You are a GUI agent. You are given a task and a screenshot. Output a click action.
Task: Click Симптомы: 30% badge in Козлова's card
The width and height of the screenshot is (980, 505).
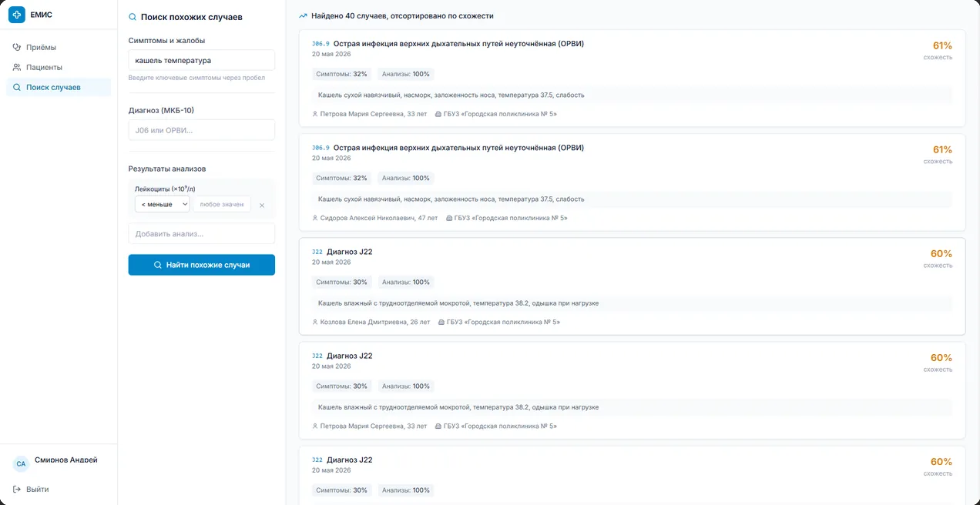(341, 282)
